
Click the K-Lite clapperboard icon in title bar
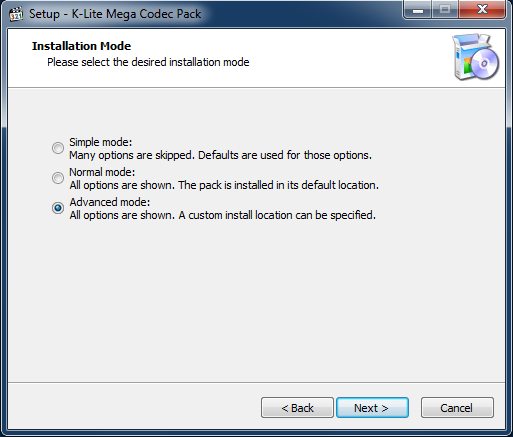pos(15,14)
